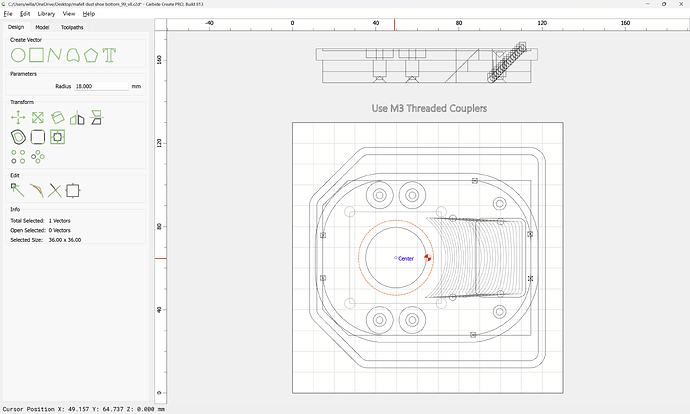Click the blue Center snap label
This screenshot has height=414, width=690.
406,259
